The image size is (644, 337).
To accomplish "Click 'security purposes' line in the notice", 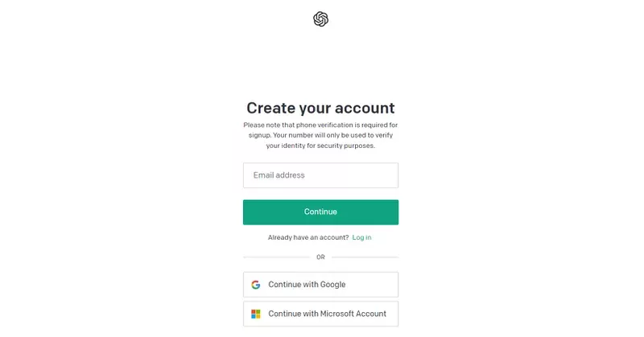I will click(320, 146).
